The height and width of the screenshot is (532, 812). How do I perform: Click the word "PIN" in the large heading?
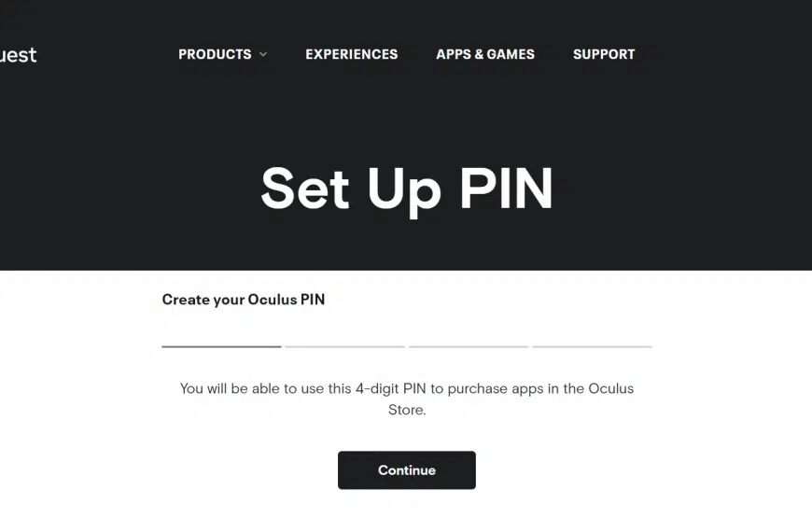point(507,189)
